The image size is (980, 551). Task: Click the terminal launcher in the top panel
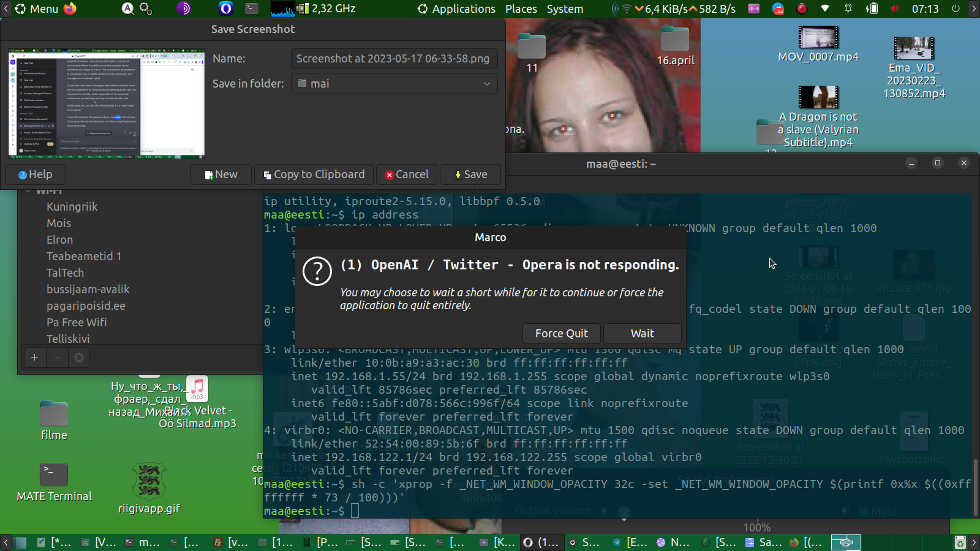click(x=252, y=9)
